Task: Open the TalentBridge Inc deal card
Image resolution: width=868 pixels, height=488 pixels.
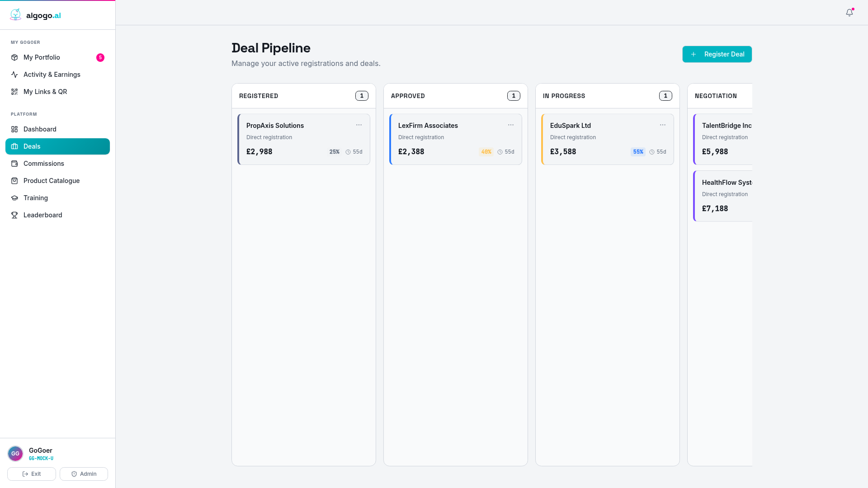Action: click(x=723, y=139)
